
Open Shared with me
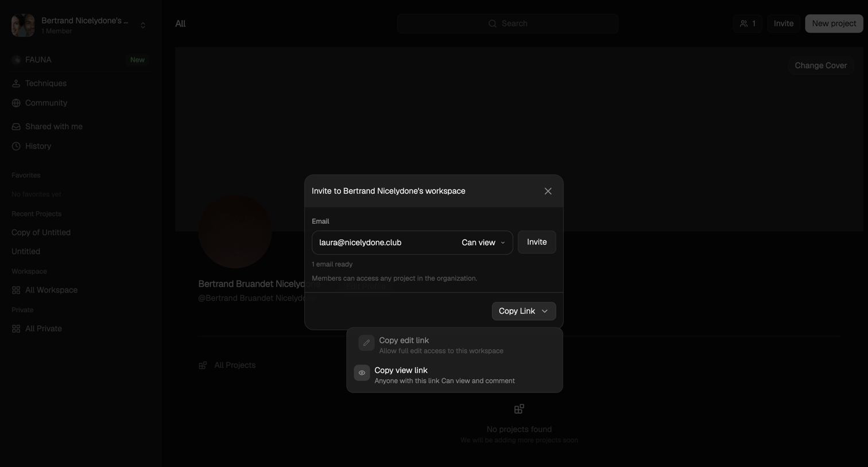80,127
